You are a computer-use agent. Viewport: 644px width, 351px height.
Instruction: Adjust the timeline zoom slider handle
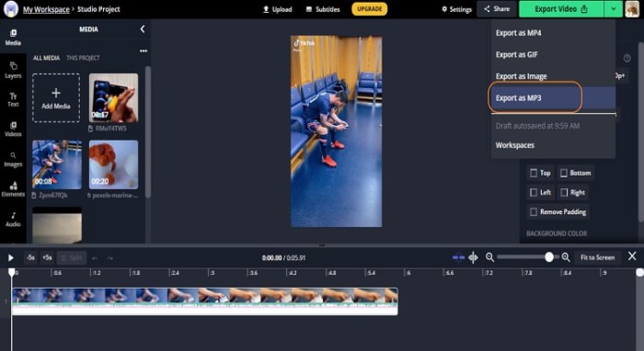(x=549, y=257)
